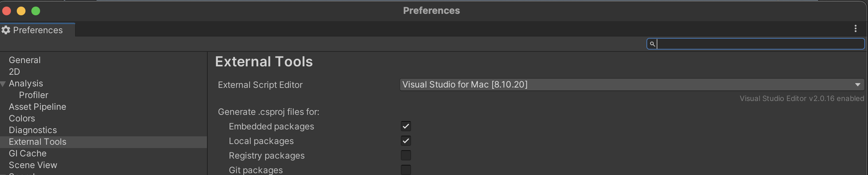This screenshot has width=868, height=175.
Task: Select the 2D preferences section
Action: (15, 72)
